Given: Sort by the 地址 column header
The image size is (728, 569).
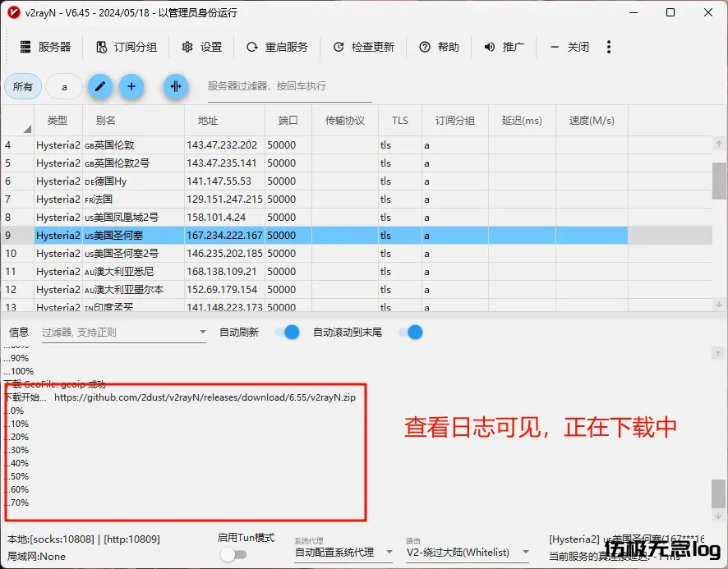Looking at the screenshot, I should (x=224, y=121).
